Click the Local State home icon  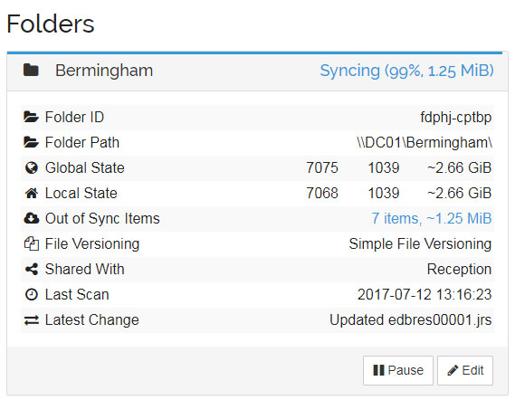tap(31, 193)
